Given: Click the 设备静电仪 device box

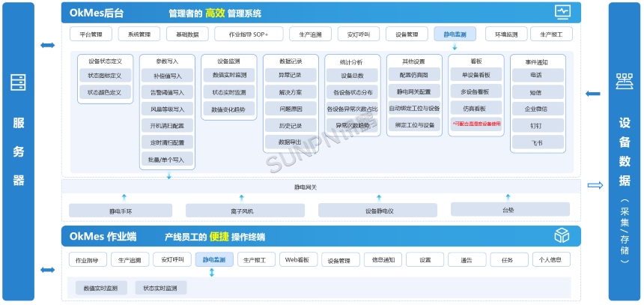Looking at the screenshot, I should (378, 211).
